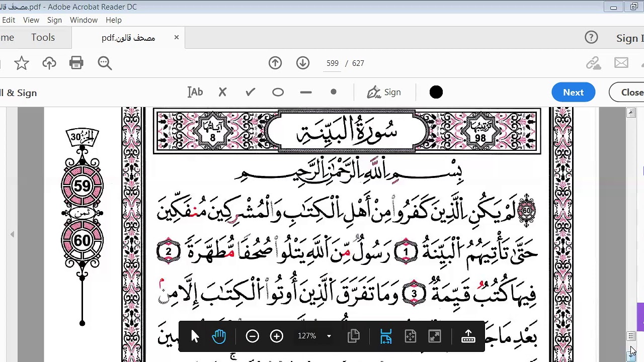Open the Sign pen tool

click(384, 92)
